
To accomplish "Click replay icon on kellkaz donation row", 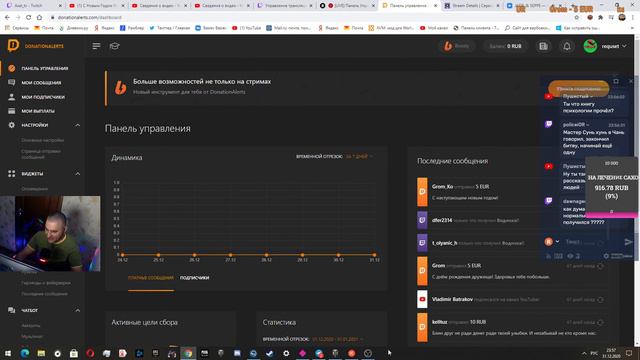I will 600,322.
